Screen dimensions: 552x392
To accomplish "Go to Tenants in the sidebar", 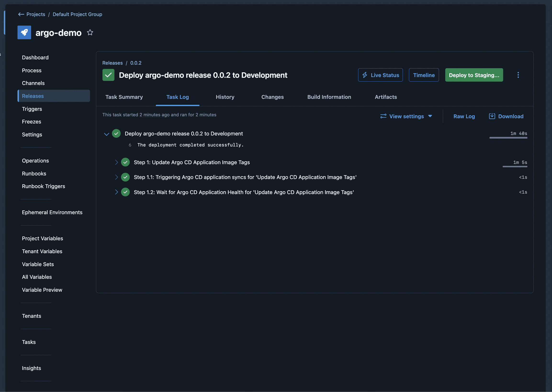I will (x=31, y=316).
